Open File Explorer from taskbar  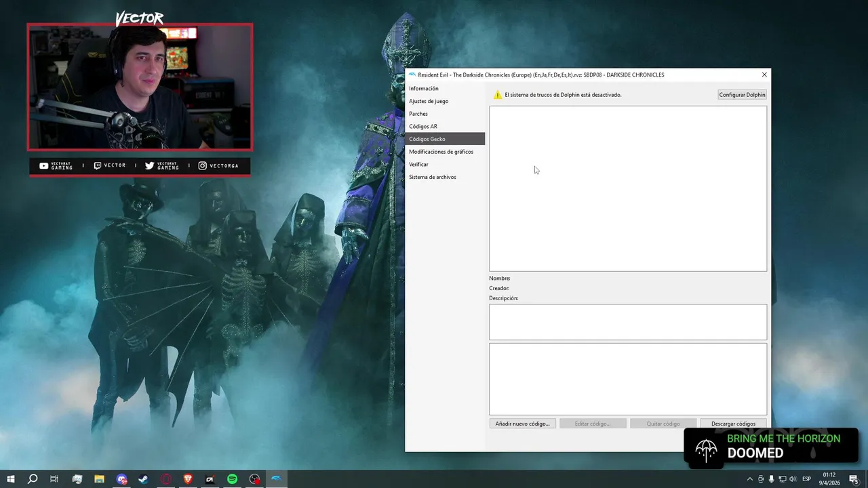click(99, 479)
